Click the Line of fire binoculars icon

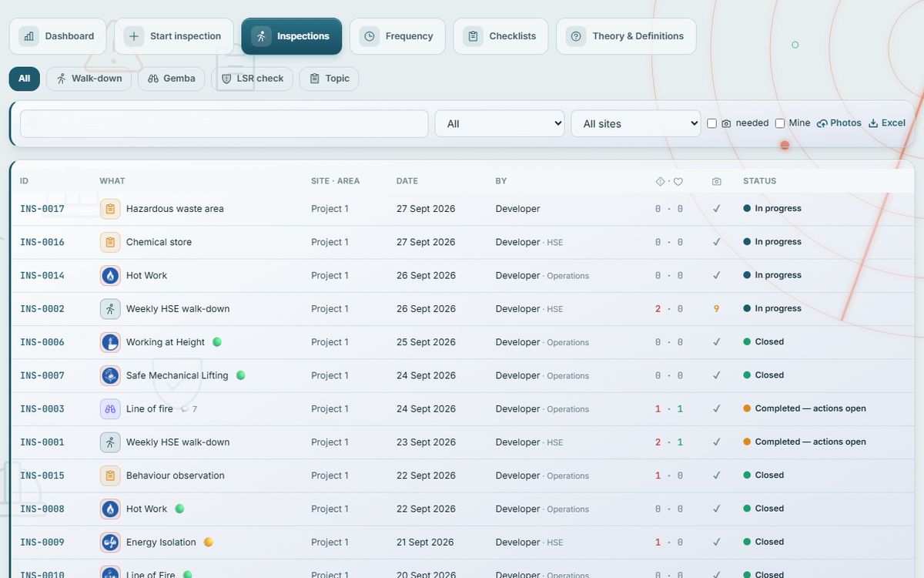pos(110,409)
